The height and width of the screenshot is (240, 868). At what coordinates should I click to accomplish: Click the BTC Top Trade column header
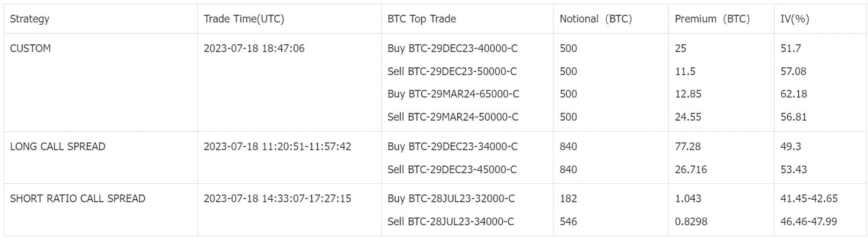421,19
